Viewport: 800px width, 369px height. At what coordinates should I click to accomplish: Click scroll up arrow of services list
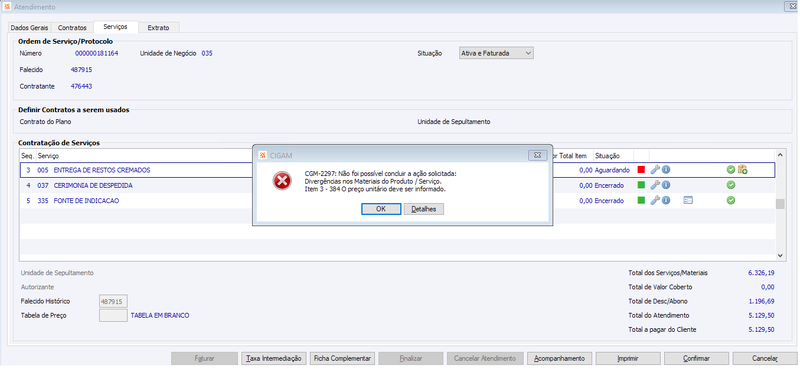[x=780, y=154]
